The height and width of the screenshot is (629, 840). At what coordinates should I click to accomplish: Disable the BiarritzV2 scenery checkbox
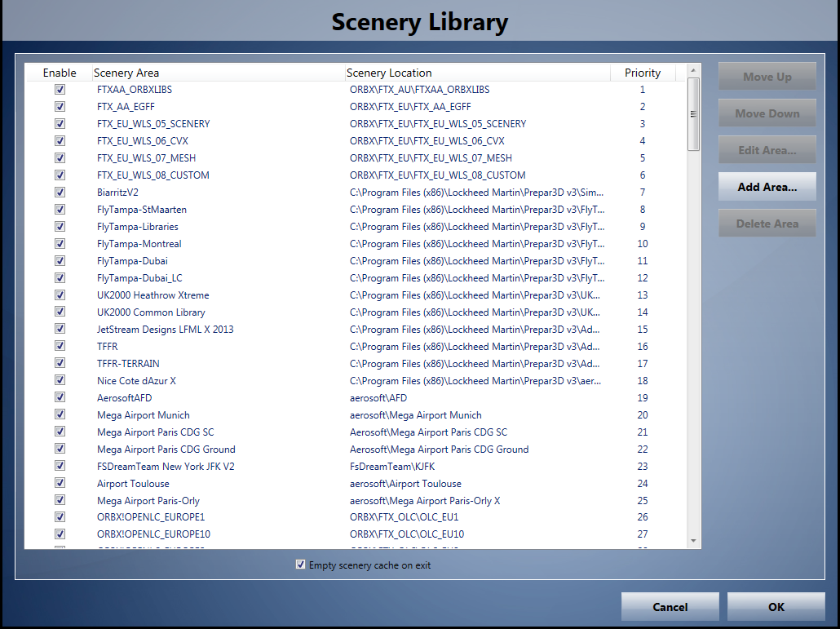60,193
